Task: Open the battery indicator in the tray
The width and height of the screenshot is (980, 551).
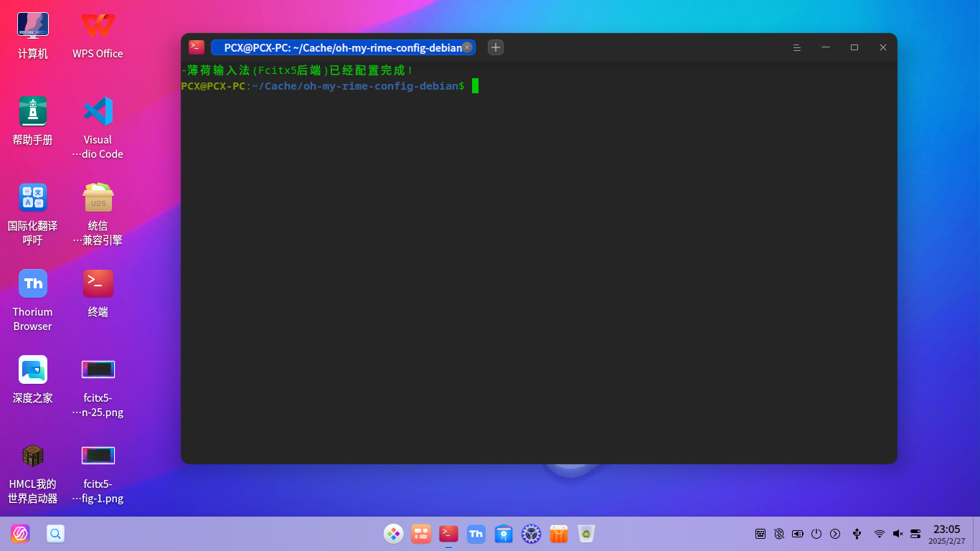Action: 798,534
